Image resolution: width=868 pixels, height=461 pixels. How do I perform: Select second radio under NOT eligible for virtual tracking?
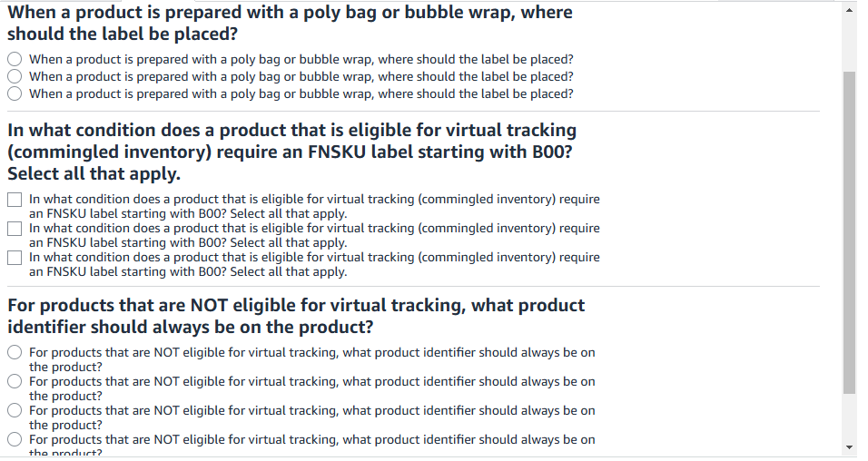tap(15, 381)
